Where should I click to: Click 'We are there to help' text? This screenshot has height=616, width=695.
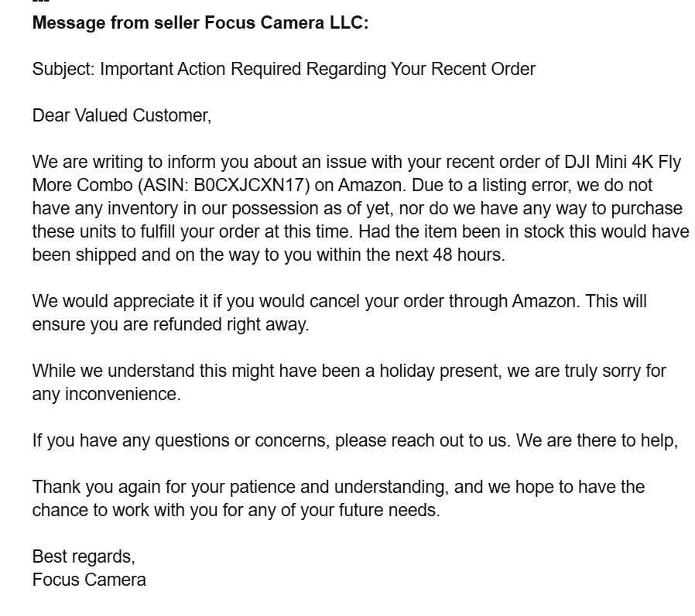pos(597,440)
